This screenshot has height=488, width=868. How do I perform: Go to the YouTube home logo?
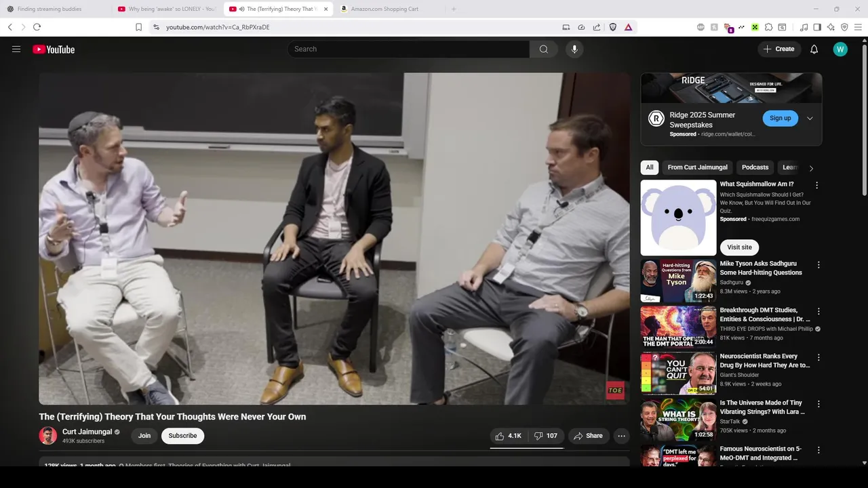[54, 49]
